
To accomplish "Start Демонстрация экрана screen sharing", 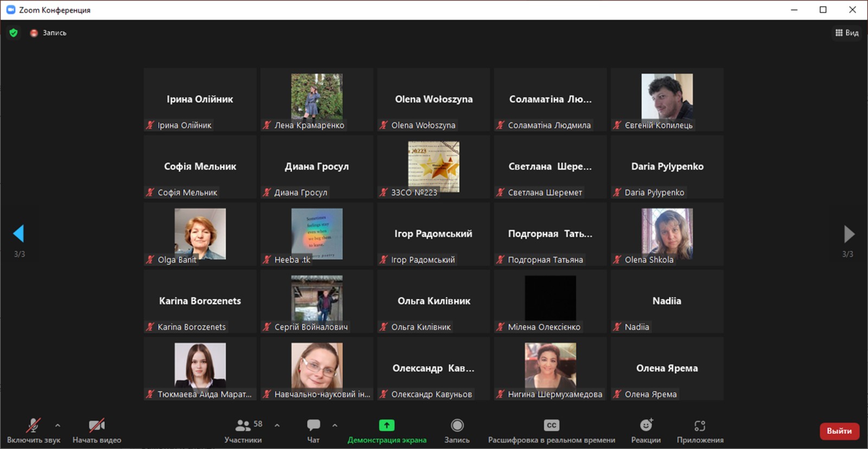I will click(x=387, y=431).
